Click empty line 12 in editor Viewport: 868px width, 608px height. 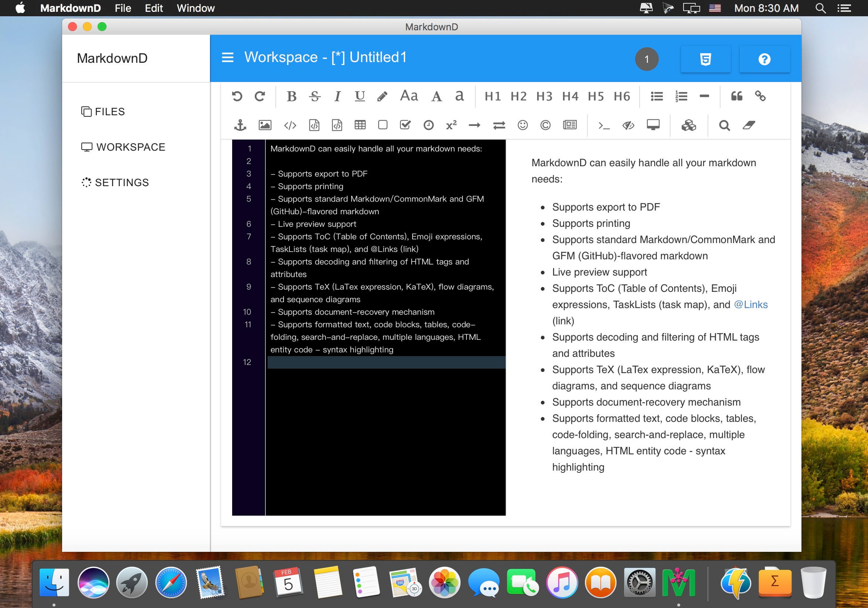point(386,362)
